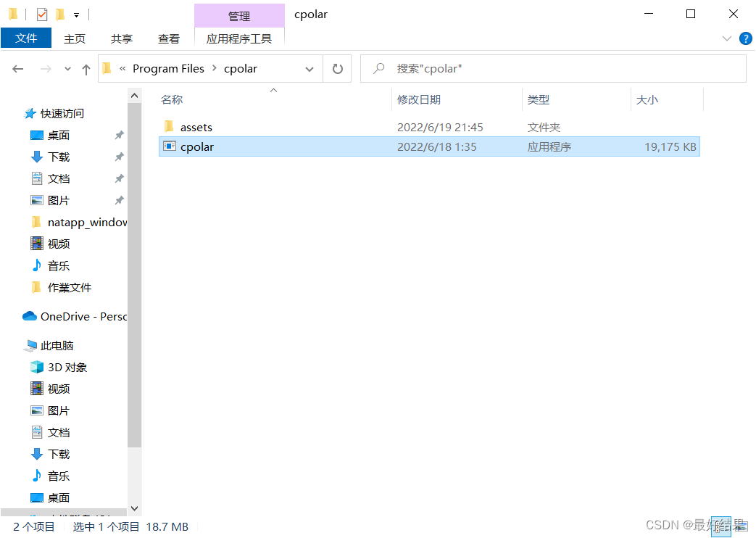Select OneDrive - Personal in sidebar
This screenshot has width=756, height=538.
[x=84, y=317]
